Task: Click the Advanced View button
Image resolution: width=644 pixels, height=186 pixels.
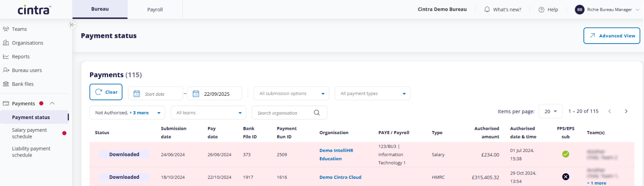Action: (612, 36)
